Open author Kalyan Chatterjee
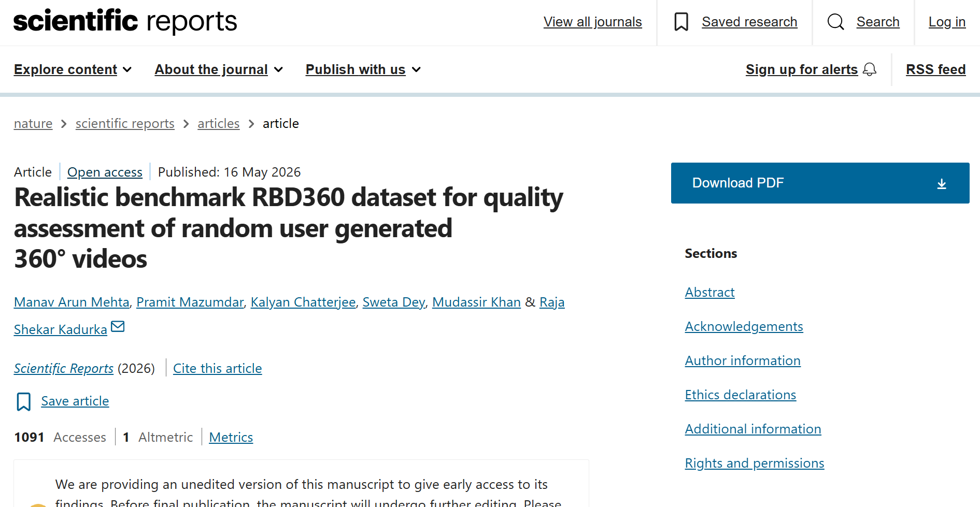Viewport: 980px width, 507px height. point(303,302)
